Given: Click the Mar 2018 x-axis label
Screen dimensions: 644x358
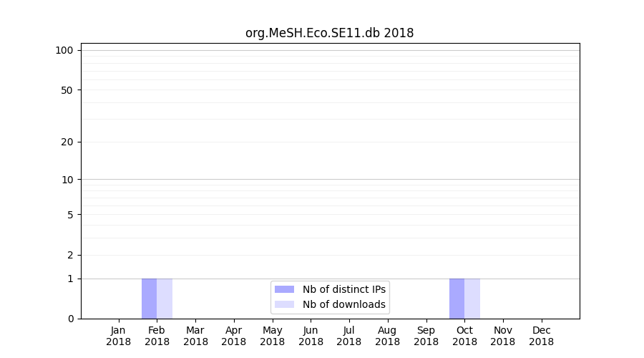Looking at the screenshot, I should click(195, 336).
